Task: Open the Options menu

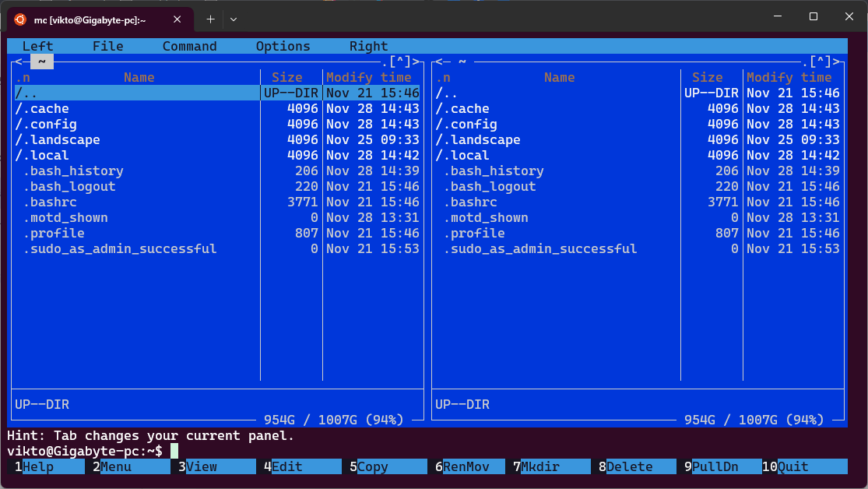Action: tap(283, 47)
